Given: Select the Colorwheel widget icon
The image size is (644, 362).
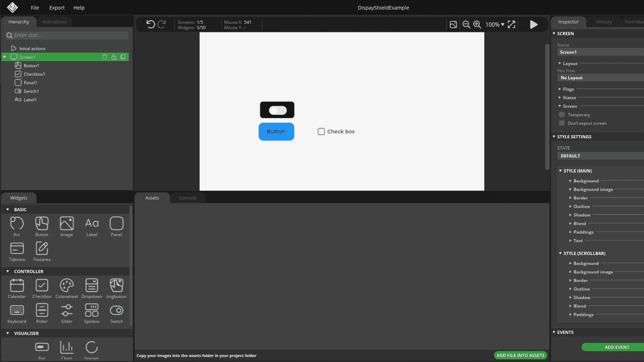Looking at the screenshot, I should click(66, 286).
